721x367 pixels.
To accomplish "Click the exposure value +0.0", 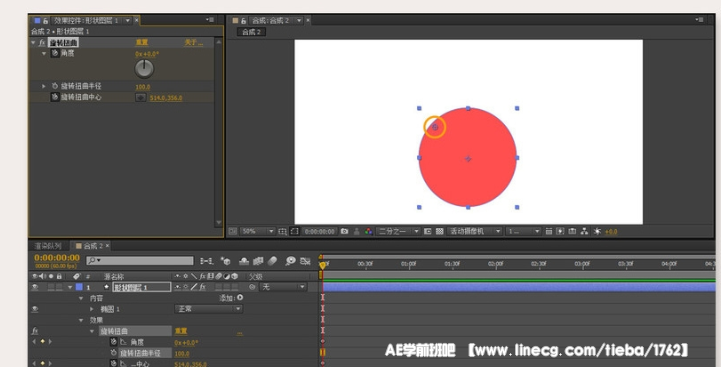I will point(611,232).
